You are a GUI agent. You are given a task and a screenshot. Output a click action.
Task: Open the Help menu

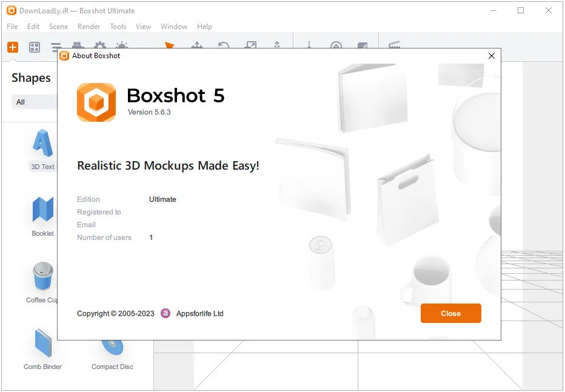click(x=204, y=27)
